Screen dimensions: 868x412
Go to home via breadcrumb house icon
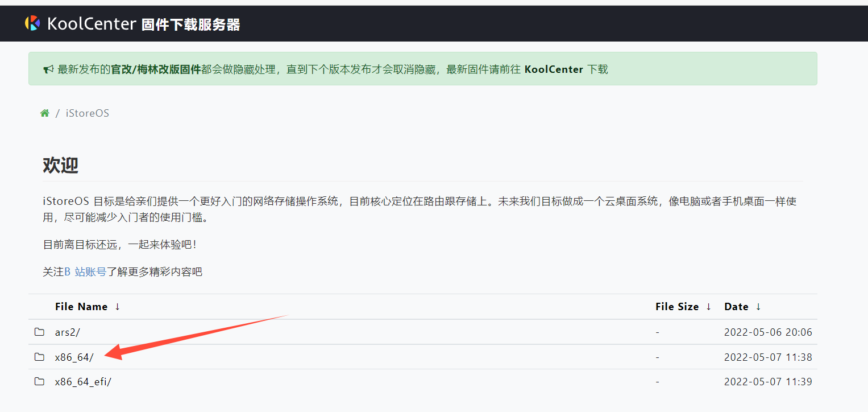point(45,113)
